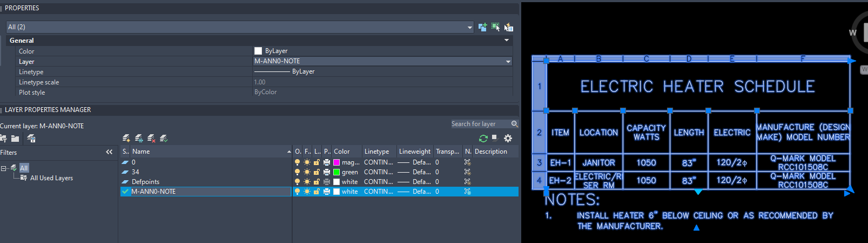The height and width of the screenshot is (243, 868).
Task: Sort layers by Lineweight column header
Action: pyautogui.click(x=415, y=152)
